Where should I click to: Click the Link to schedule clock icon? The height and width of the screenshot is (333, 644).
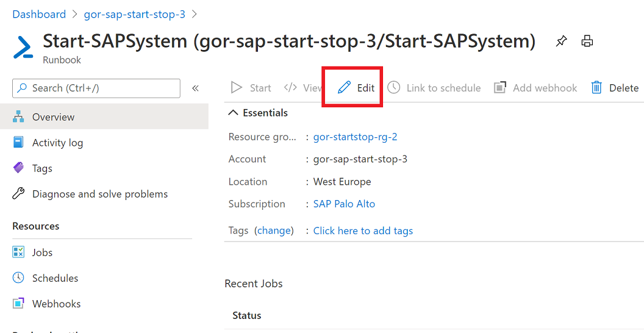[393, 87]
